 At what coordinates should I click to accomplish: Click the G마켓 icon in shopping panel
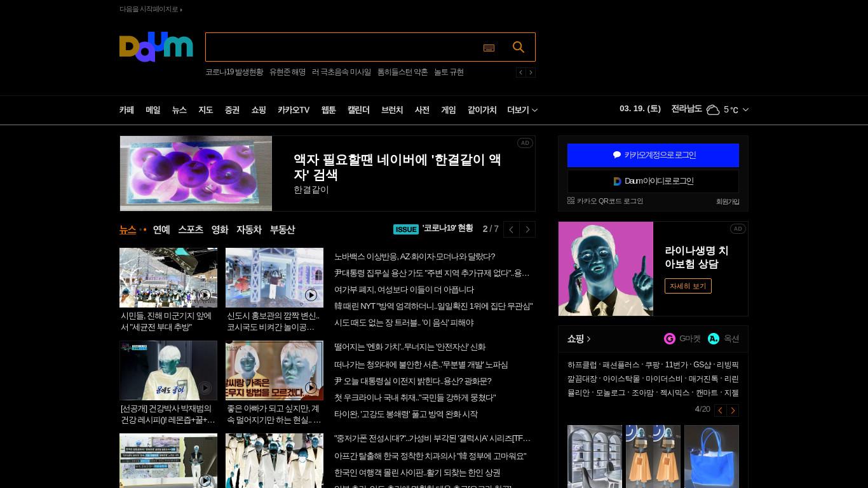[670, 339]
